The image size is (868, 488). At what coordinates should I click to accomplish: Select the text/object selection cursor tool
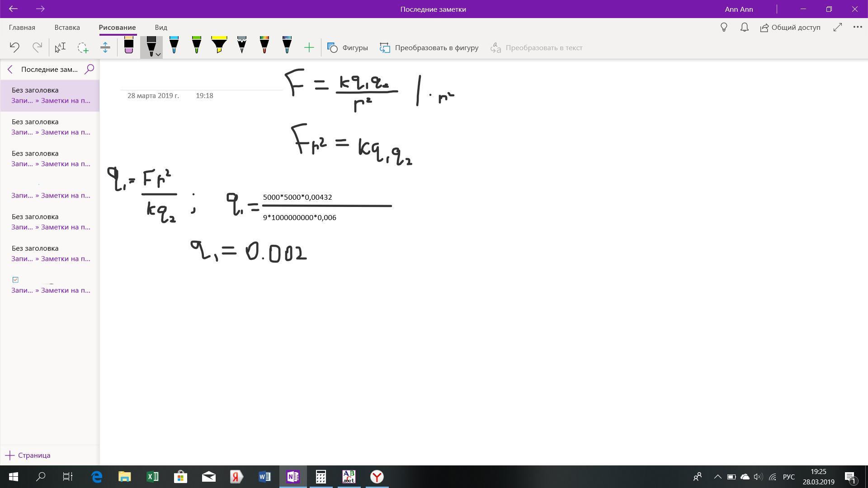tap(60, 47)
